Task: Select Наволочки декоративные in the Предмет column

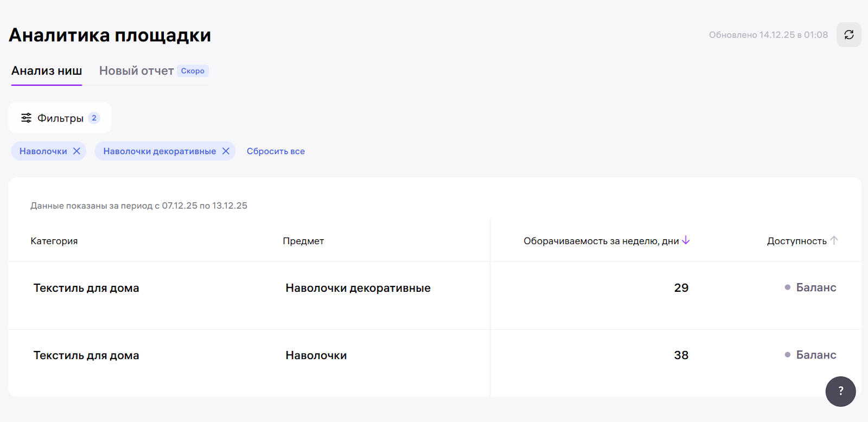Action: (358, 288)
